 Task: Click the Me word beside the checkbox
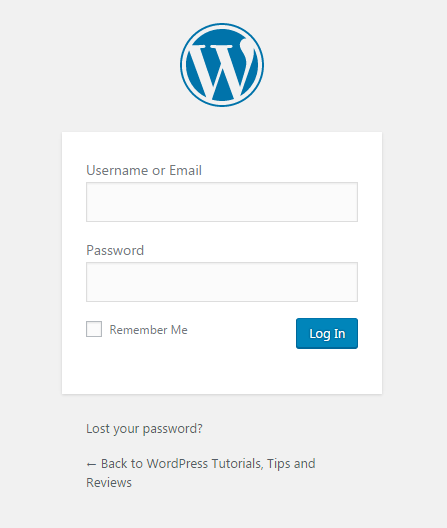point(179,330)
